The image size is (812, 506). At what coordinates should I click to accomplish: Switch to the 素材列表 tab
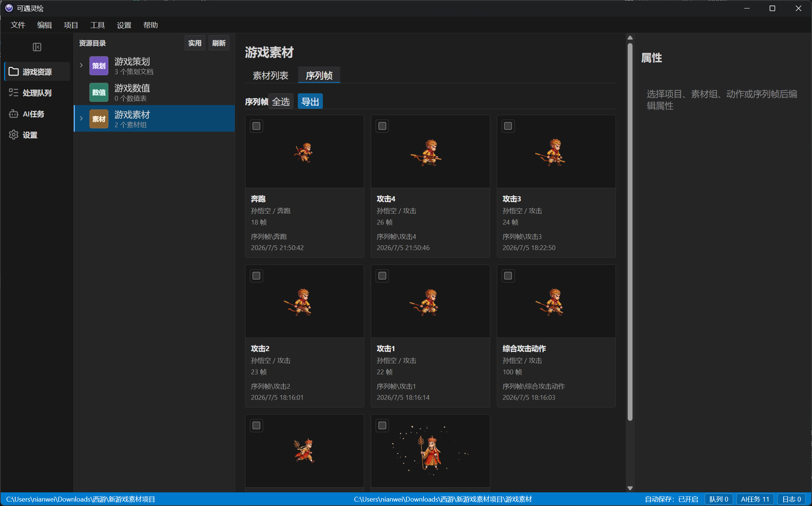click(x=270, y=75)
